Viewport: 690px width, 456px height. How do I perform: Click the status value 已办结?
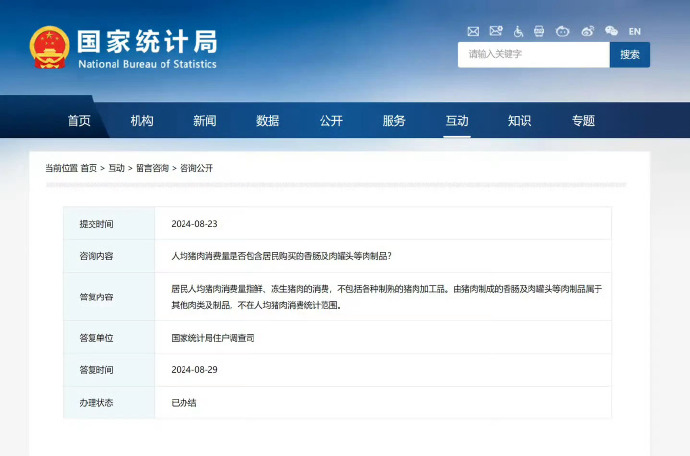coord(184,403)
